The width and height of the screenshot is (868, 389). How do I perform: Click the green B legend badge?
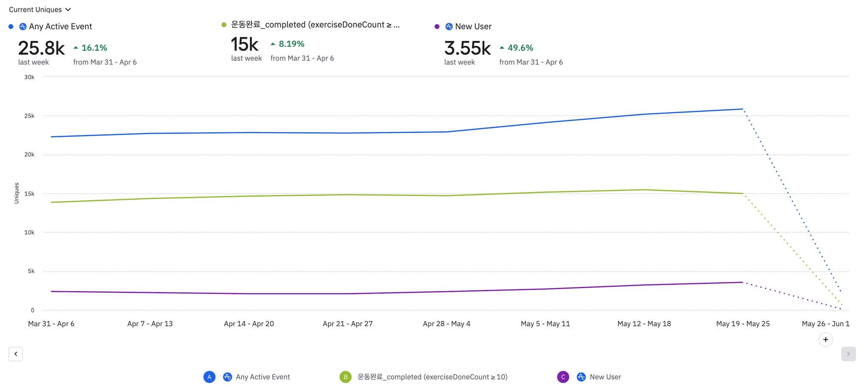(x=345, y=377)
